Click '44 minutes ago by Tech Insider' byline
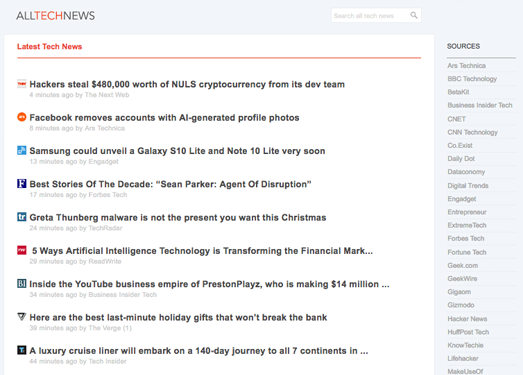Image resolution: width=523 pixels, height=375 pixels. 78,361
